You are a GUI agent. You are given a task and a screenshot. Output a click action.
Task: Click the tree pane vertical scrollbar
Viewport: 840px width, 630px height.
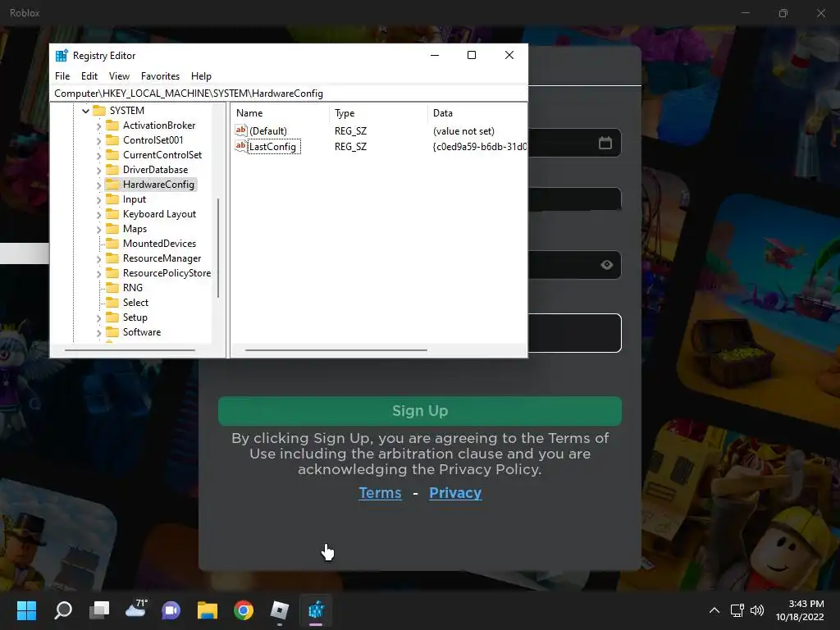click(218, 248)
